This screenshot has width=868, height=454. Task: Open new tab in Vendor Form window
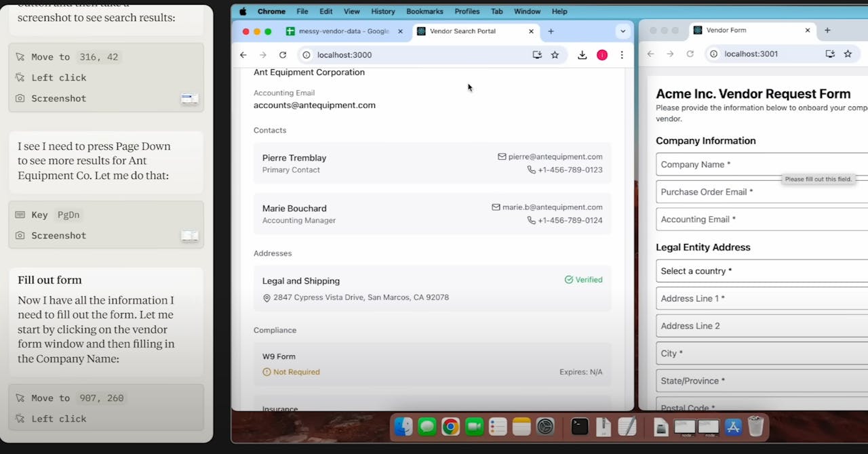(x=827, y=30)
